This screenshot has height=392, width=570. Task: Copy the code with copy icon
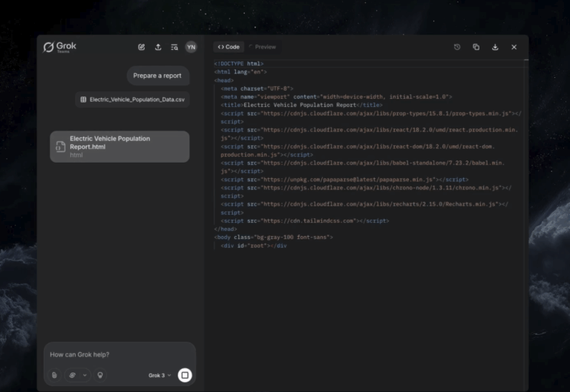(476, 47)
